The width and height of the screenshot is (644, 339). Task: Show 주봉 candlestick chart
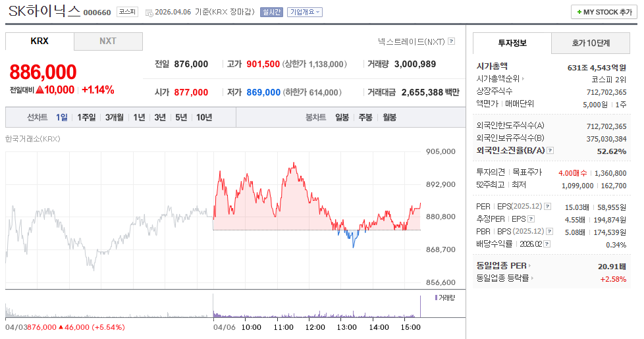coord(365,117)
